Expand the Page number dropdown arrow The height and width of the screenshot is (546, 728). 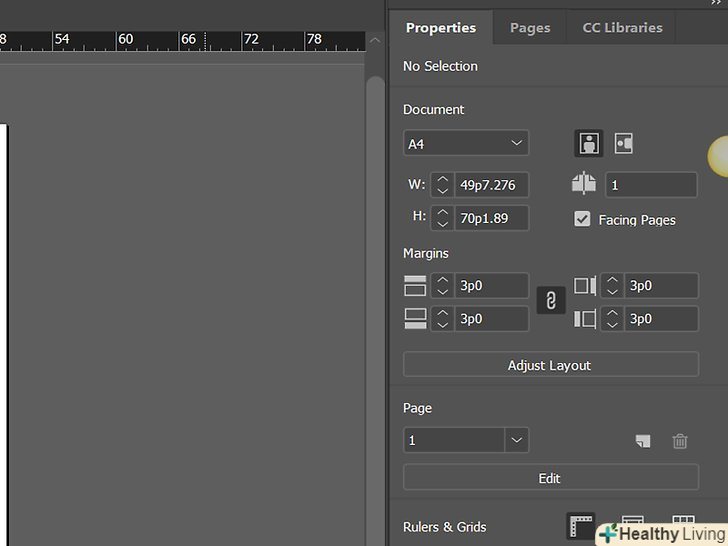[517, 440]
